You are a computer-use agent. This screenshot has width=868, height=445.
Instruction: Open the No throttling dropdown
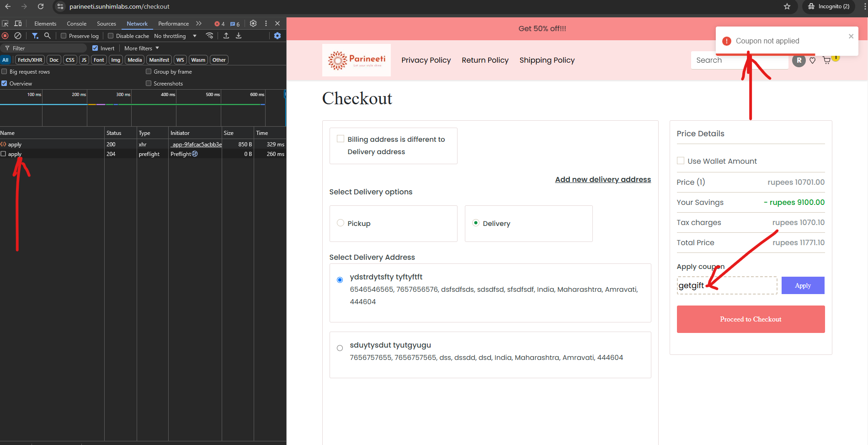(x=176, y=36)
